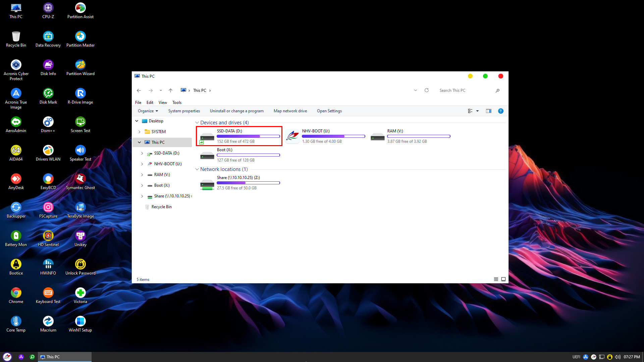Switch to details view at bottom right
Viewport: 644px width, 362px height.
pos(496,279)
